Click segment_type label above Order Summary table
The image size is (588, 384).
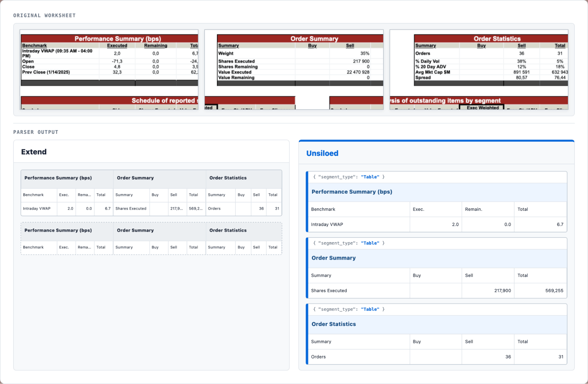tap(349, 243)
